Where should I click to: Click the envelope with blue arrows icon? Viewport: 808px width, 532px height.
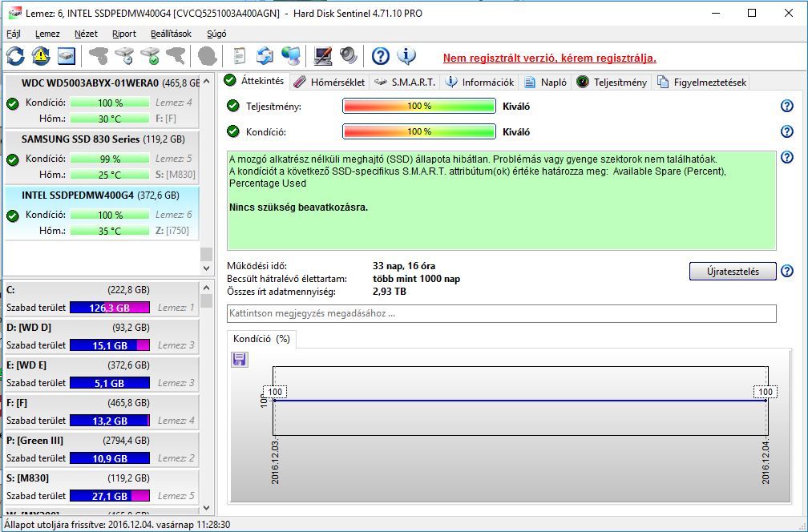point(265,55)
